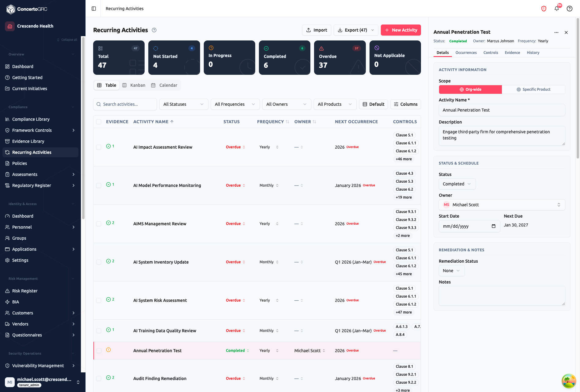The image size is (580, 392).
Task: Open the notifications bell
Action: pyautogui.click(x=557, y=9)
